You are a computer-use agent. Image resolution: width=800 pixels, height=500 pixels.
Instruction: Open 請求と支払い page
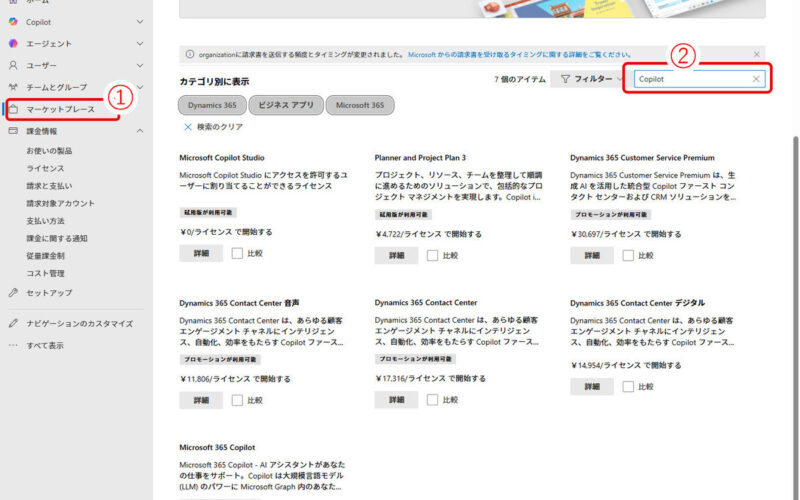point(49,186)
